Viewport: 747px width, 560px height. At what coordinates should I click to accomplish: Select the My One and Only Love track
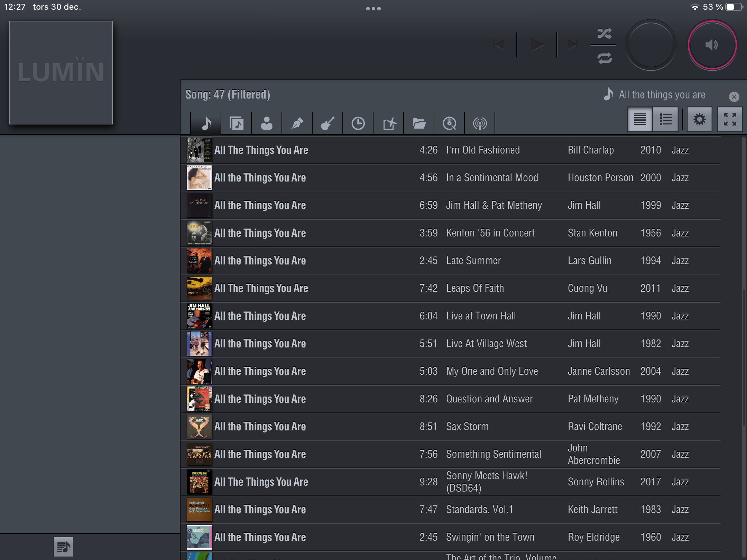(x=451, y=371)
